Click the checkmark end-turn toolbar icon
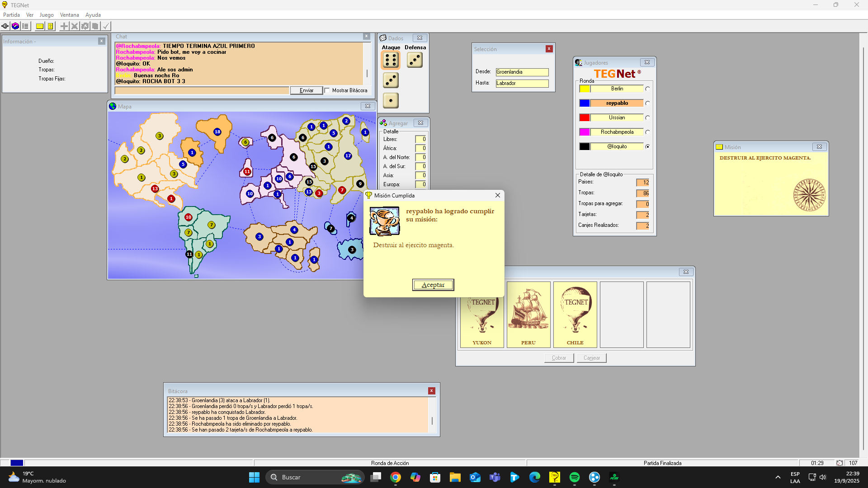 pyautogui.click(x=106, y=26)
